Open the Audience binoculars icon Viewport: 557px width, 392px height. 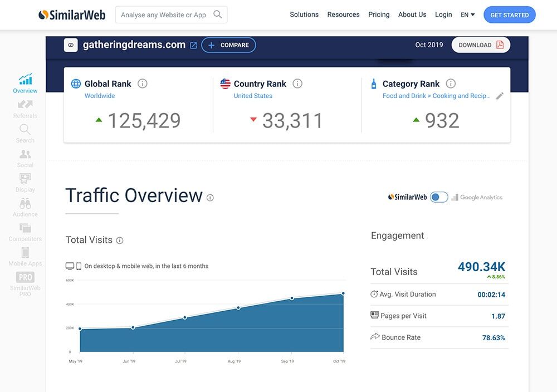[25, 204]
